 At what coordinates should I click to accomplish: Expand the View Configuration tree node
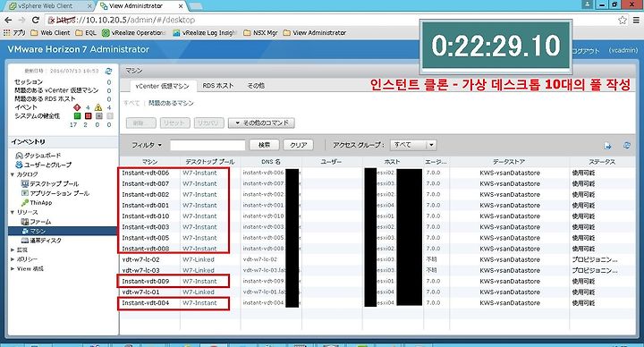pyautogui.click(x=13, y=268)
